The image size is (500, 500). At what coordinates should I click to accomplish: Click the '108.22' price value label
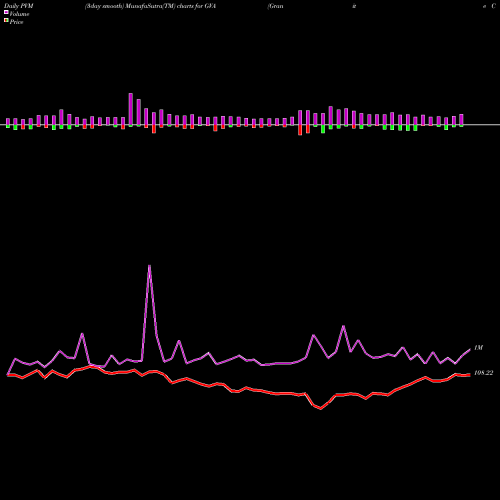(483, 373)
